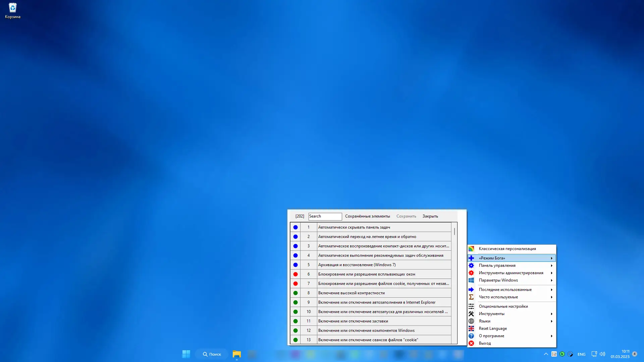
Task: Toggle blue dot for item 1
Action: [x=296, y=227]
